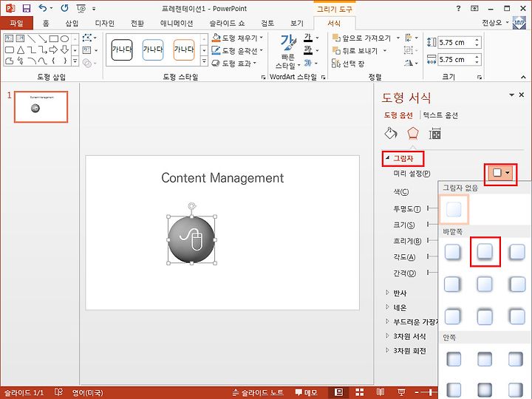The height and width of the screenshot is (399, 532).
Task: Select the down arrow shape in gallery
Action: pos(64,50)
